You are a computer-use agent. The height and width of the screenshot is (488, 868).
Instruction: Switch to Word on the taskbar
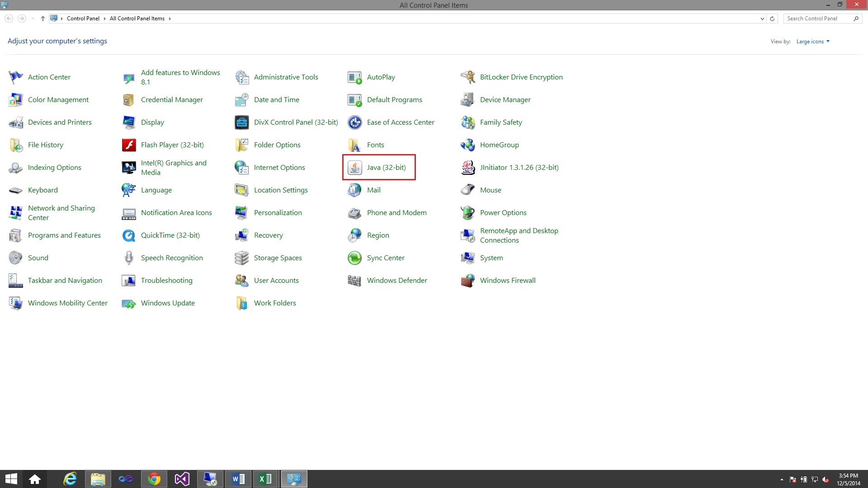tap(238, 479)
